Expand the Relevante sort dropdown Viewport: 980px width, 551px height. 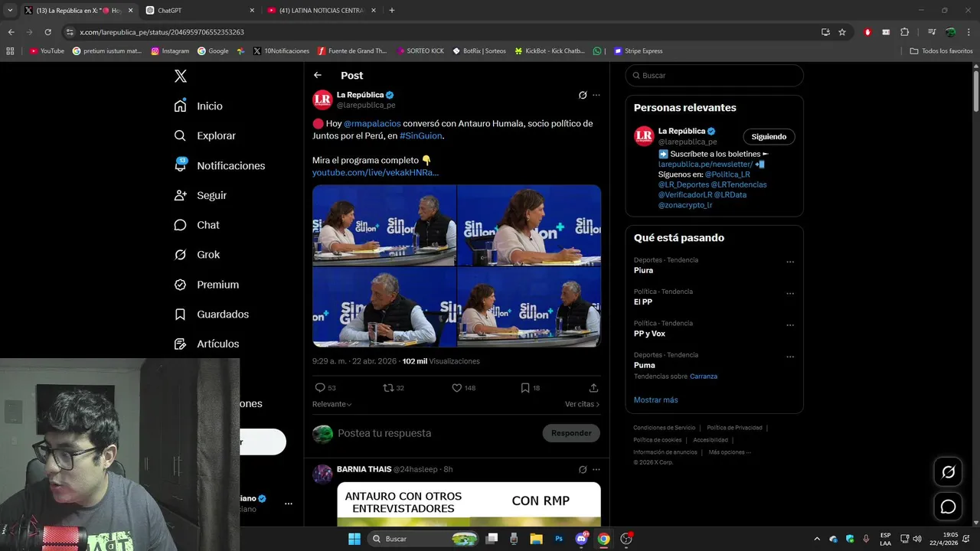332,404
